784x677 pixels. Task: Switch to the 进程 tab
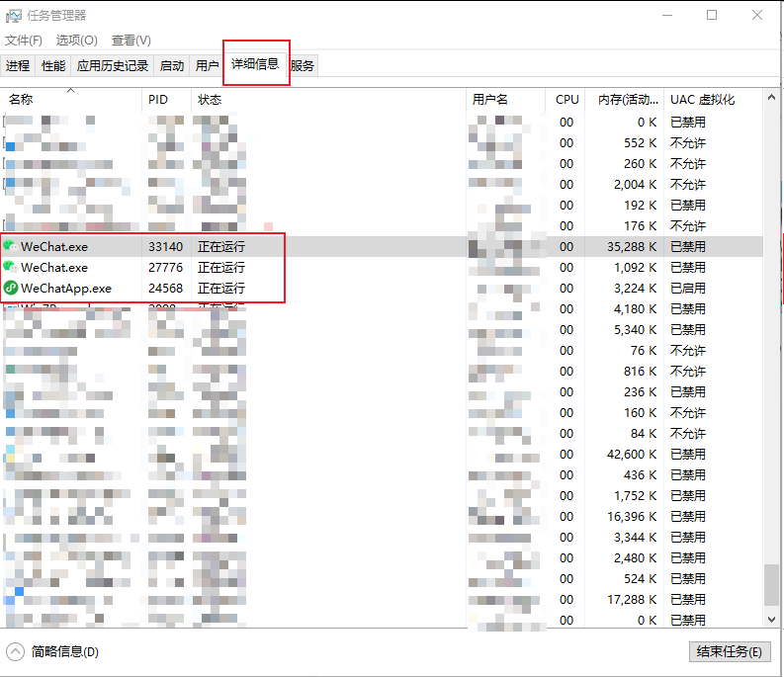(18, 65)
